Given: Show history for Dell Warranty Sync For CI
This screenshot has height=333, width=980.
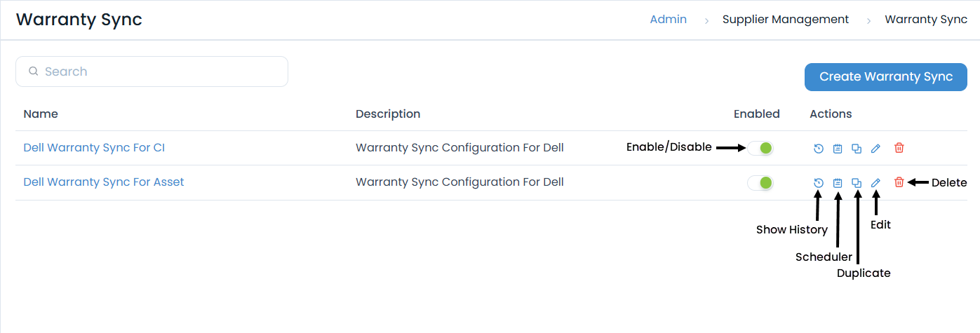Looking at the screenshot, I should [x=818, y=148].
